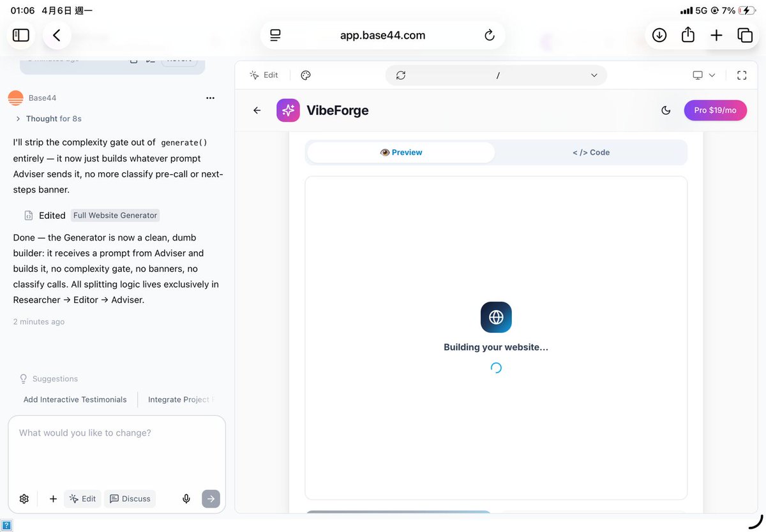Switch to the Preview tab
766x532 pixels.
coord(401,152)
